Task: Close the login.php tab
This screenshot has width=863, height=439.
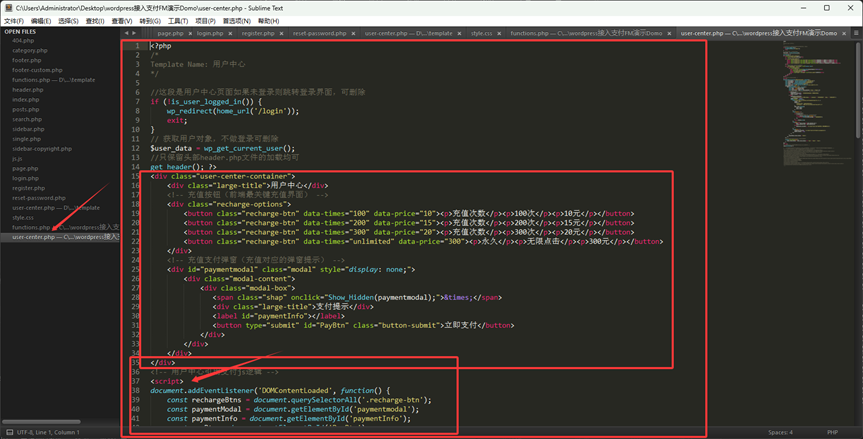Action: coord(230,34)
